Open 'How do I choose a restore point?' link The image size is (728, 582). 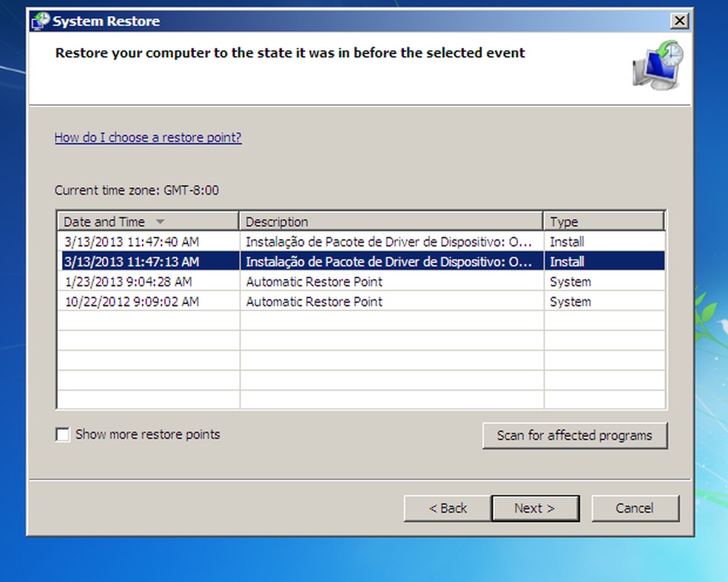[x=148, y=138]
